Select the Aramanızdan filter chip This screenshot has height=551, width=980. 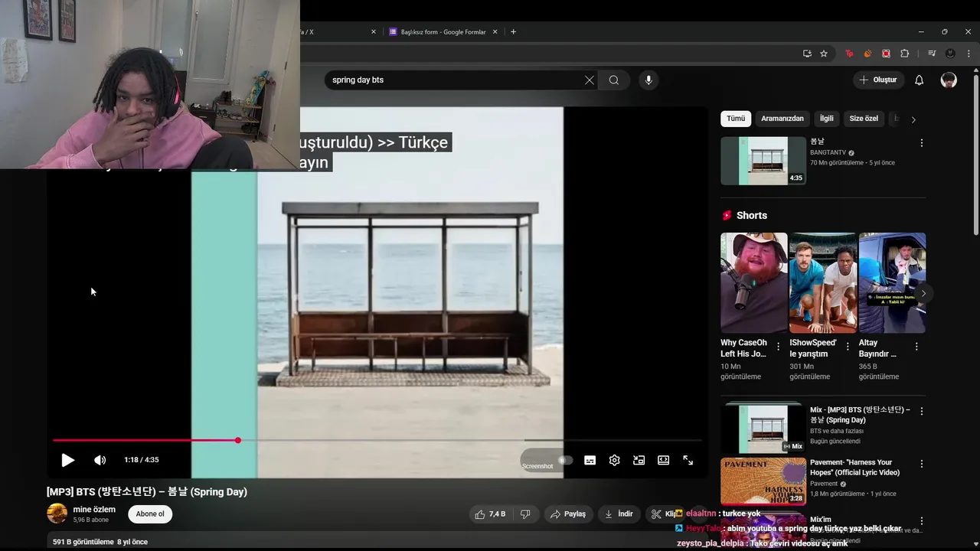(x=782, y=119)
